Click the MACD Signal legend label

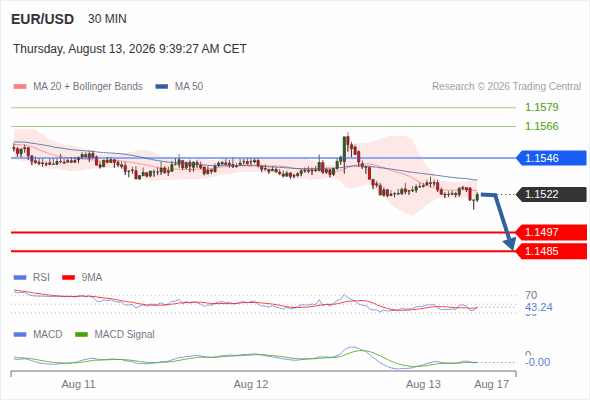point(125,335)
